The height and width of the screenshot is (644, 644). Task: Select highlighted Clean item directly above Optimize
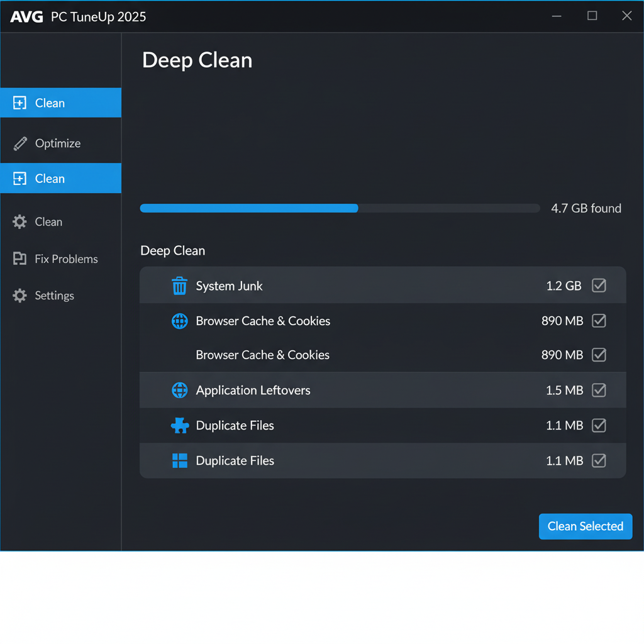coord(61,103)
